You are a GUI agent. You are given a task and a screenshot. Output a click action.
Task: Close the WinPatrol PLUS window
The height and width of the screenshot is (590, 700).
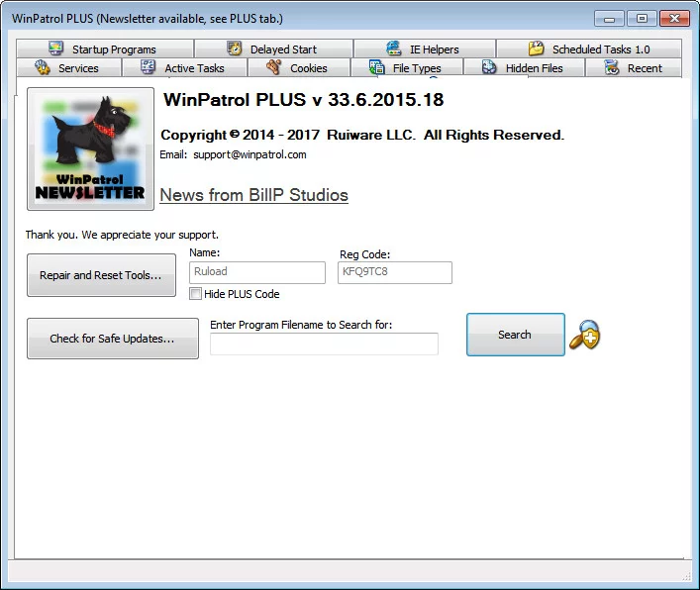pyautogui.click(x=674, y=18)
